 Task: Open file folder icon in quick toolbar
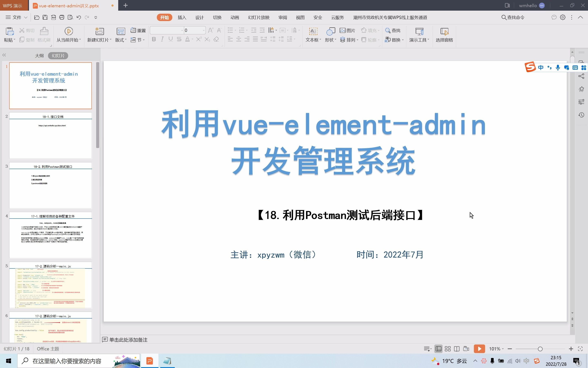tap(37, 17)
